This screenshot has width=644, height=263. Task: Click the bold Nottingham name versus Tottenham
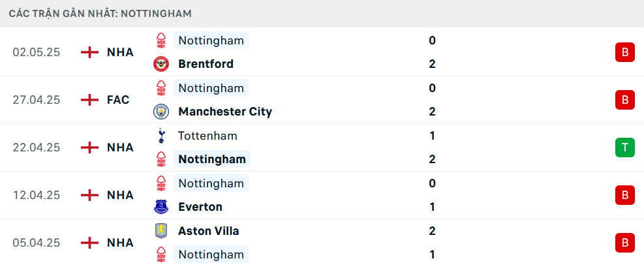pyautogui.click(x=212, y=159)
